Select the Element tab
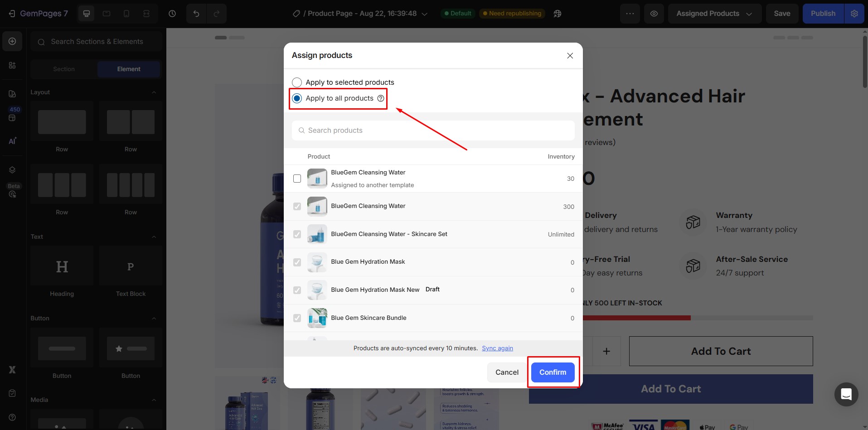868x430 pixels. [129, 69]
